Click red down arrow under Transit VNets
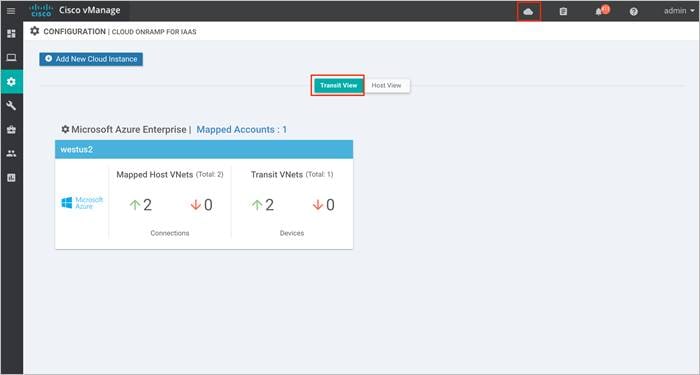This screenshot has height=375, width=700. [317, 205]
